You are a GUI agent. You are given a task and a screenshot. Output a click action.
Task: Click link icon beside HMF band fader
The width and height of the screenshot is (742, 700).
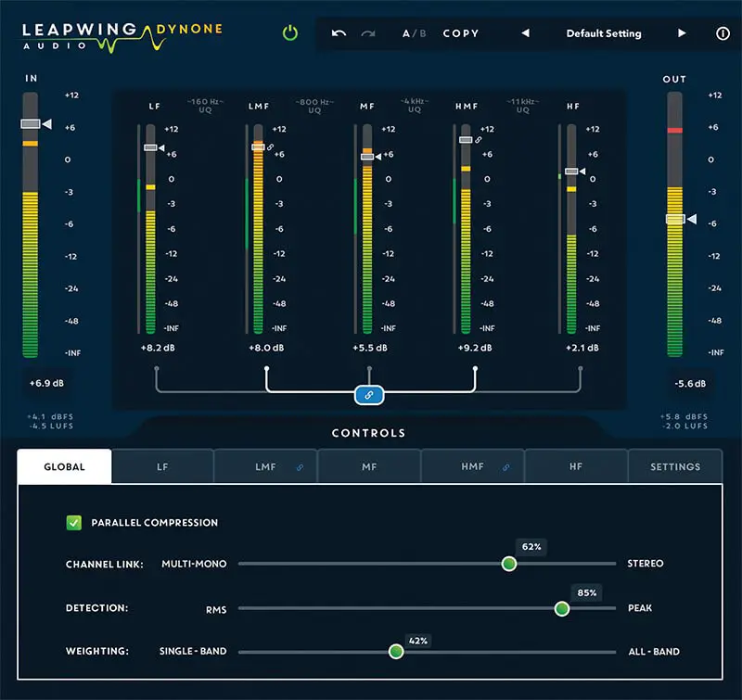pyautogui.click(x=478, y=140)
